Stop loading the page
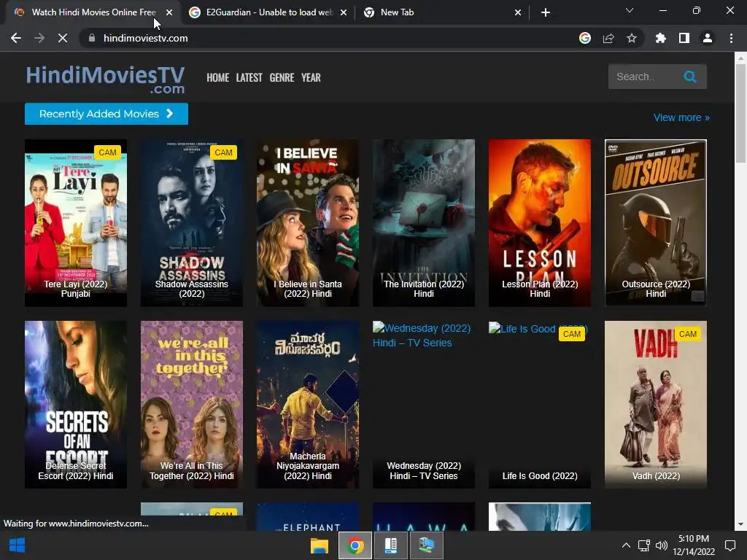Viewport: 747px width, 560px height. [63, 38]
